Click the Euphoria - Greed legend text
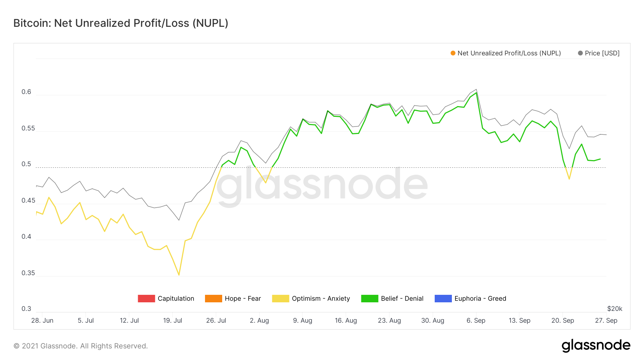The width and height of the screenshot is (644, 362). coord(480,298)
